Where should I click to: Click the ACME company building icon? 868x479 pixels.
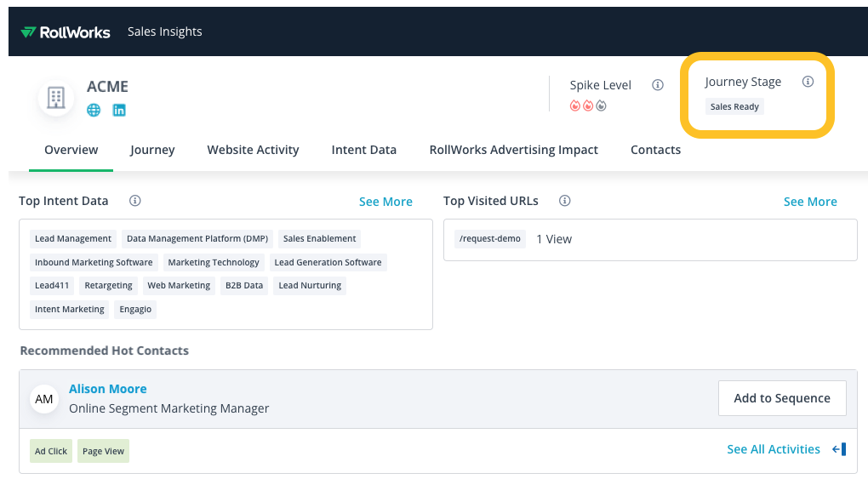point(56,98)
